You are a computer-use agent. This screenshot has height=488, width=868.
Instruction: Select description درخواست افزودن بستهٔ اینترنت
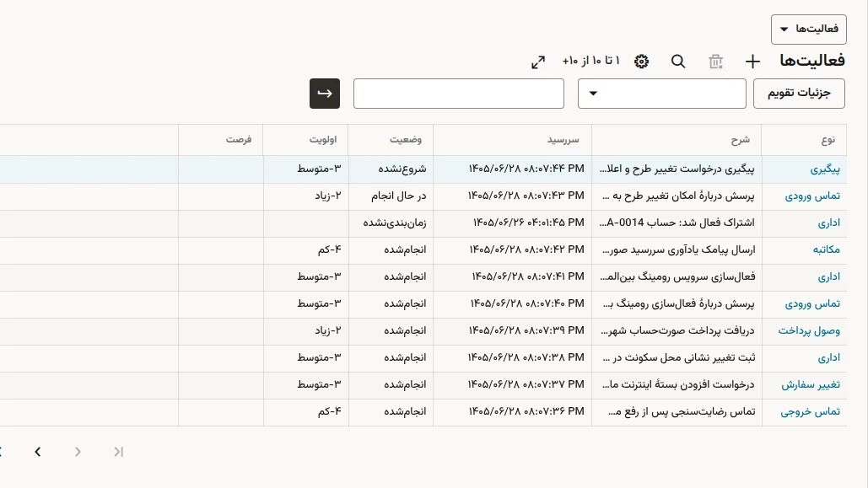679,384
